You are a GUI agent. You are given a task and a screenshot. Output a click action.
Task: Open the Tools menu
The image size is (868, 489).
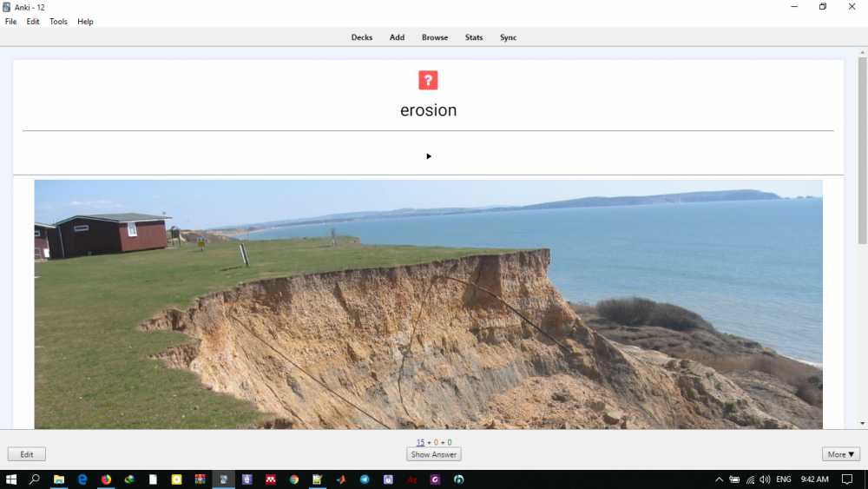pyautogui.click(x=58, y=22)
